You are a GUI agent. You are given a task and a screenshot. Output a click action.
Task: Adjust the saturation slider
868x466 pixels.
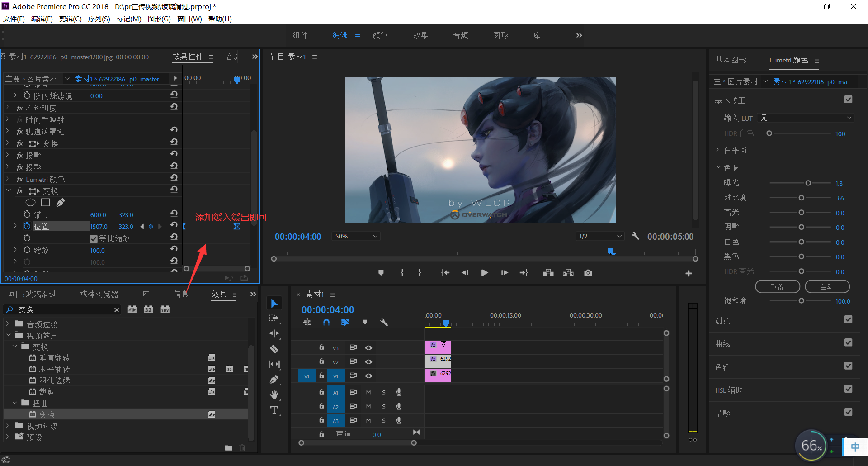pyautogui.click(x=801, y=301)
